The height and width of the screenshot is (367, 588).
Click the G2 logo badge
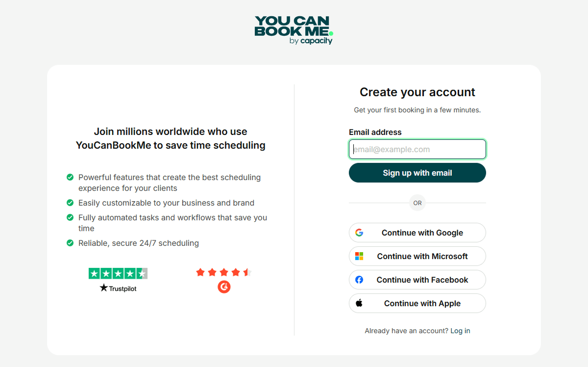[224, 287]
